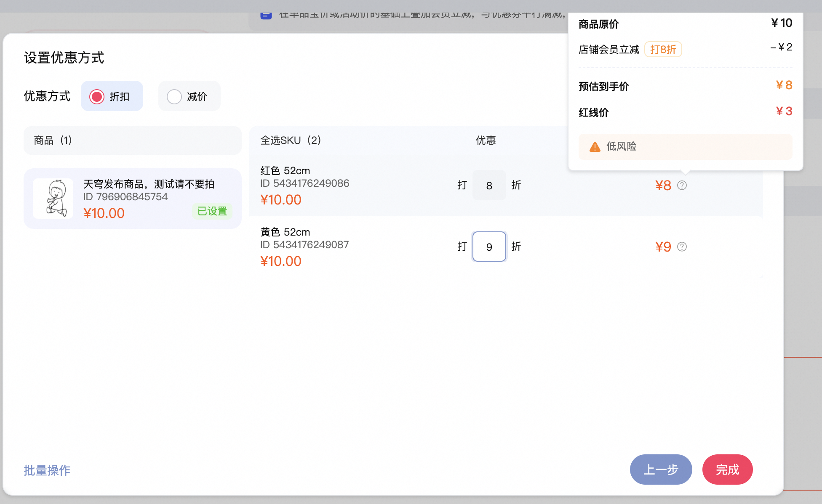Click the 打8折 discount tag in tooltip
The image size is (822, 504).
click(663, 49)
